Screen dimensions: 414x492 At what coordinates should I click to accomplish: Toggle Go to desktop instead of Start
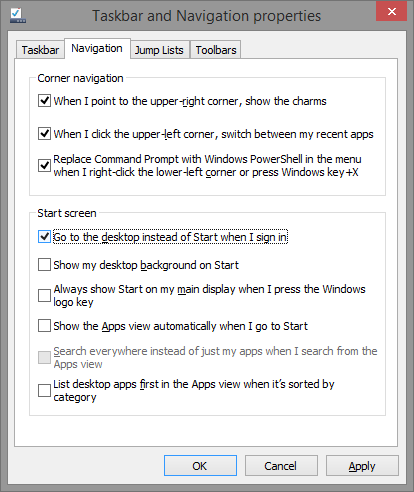[44, 237]
